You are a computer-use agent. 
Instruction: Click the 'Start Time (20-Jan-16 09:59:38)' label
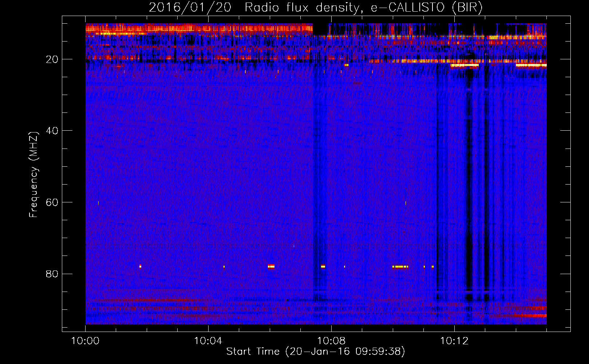click(x=316, y=352)
